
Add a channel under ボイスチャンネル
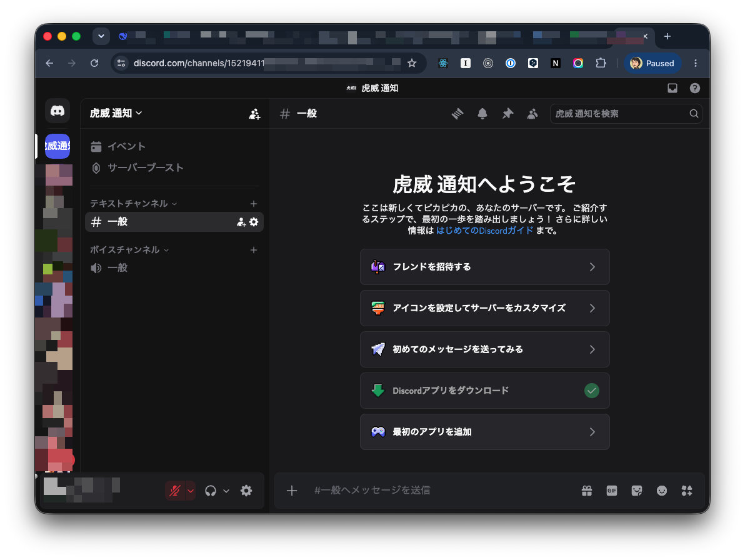click(254, 250)
